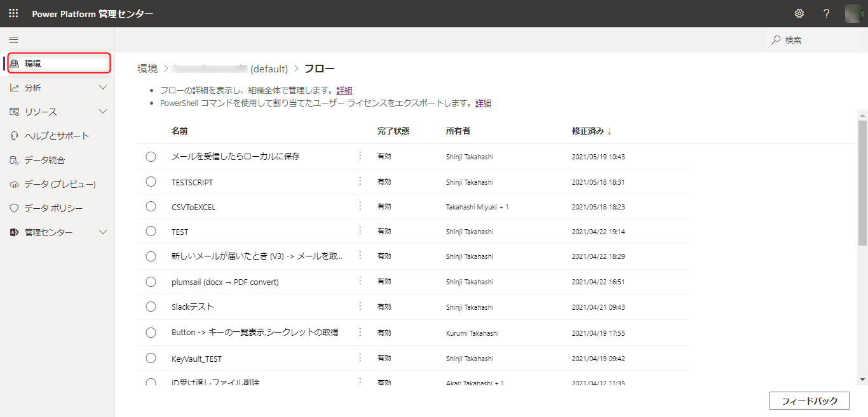Open more options for TESTSCRIPT flow

360,181
